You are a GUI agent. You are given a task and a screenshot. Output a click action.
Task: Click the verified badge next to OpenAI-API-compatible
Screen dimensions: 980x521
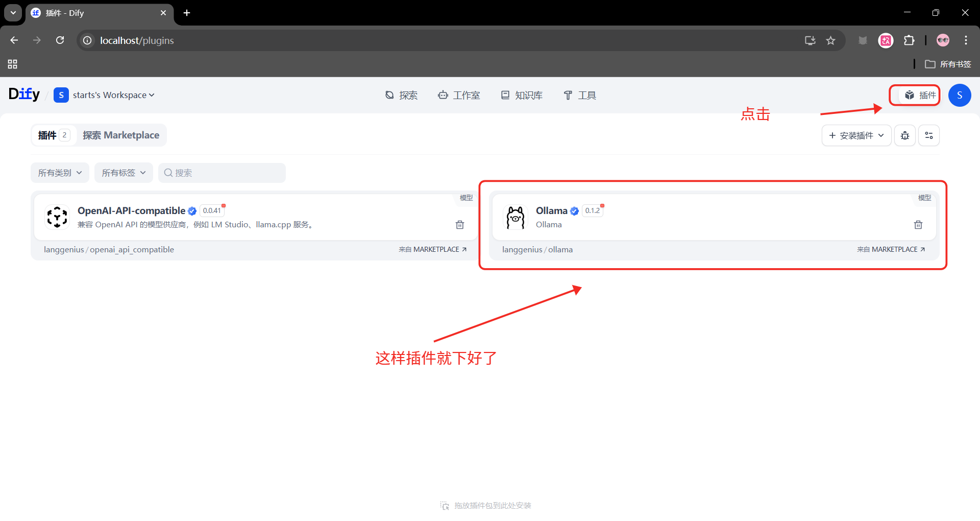[192, 211]
